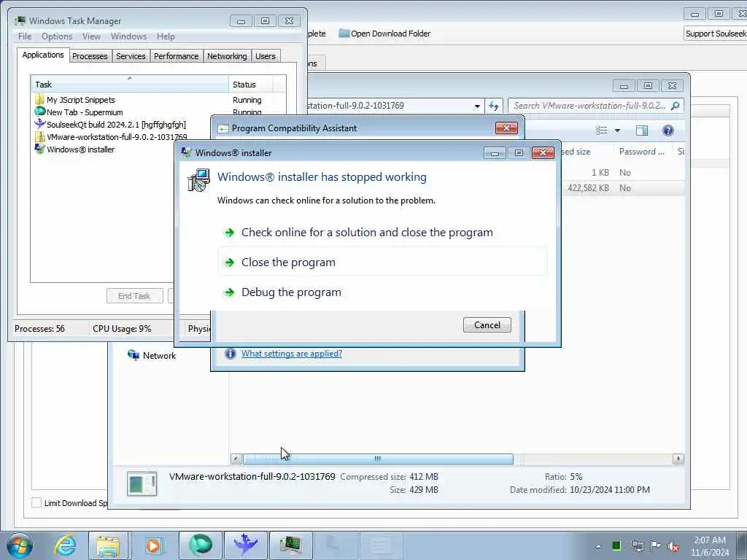
Task: Sort by the Task column header
Action: click(x=130, y=85)
